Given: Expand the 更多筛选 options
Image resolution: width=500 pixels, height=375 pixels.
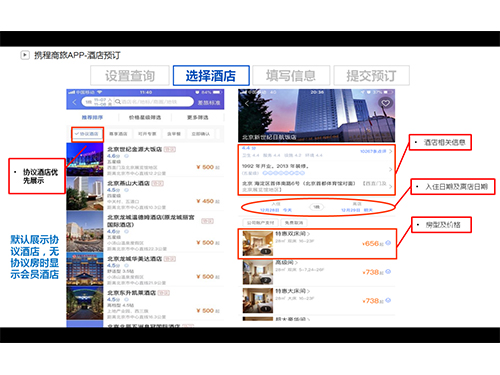Looking at the screenshot, I should click(198, 117).
